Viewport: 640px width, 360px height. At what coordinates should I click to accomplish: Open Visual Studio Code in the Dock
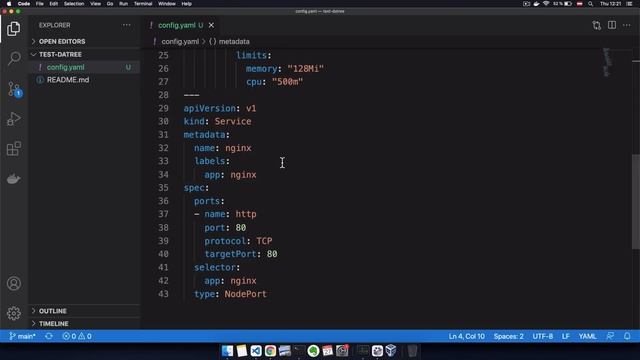tap(256, 351)
